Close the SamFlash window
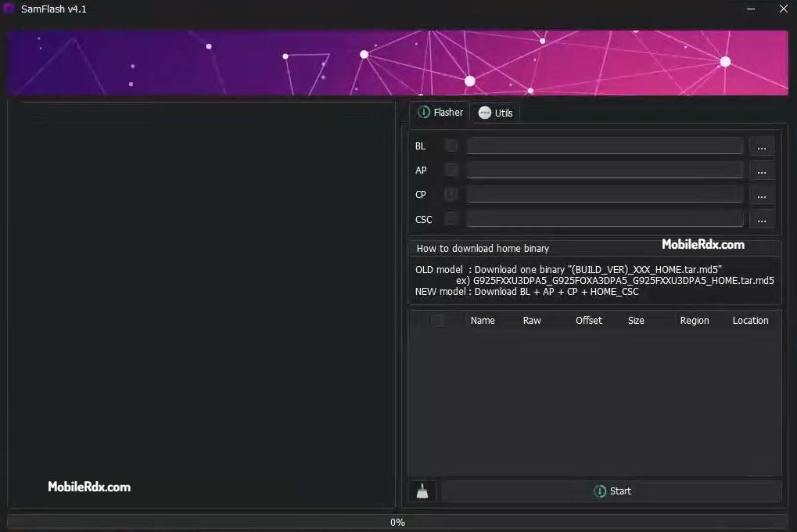This screenshot has height=532, width=797. click(x=783, y=9)
